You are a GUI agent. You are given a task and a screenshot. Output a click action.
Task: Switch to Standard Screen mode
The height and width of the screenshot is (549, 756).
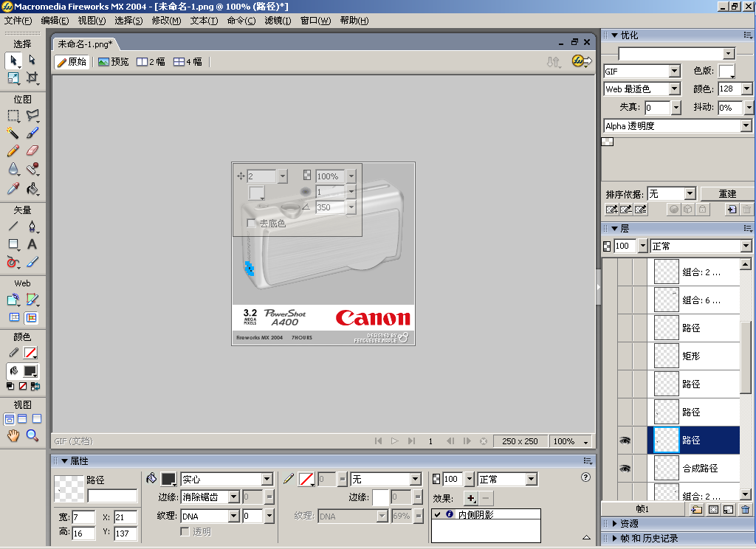(x=9, y=419)
